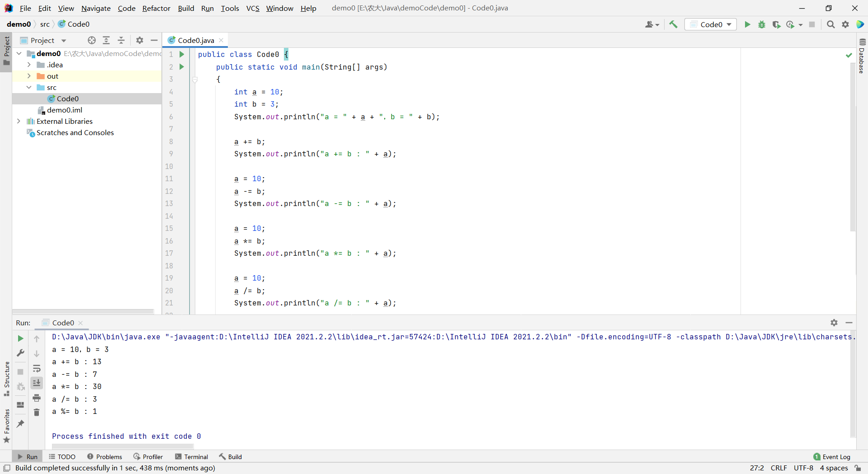Click the Build project hammer icon
This screenshot has width=868, height=474.
click(x=673, y=24)
